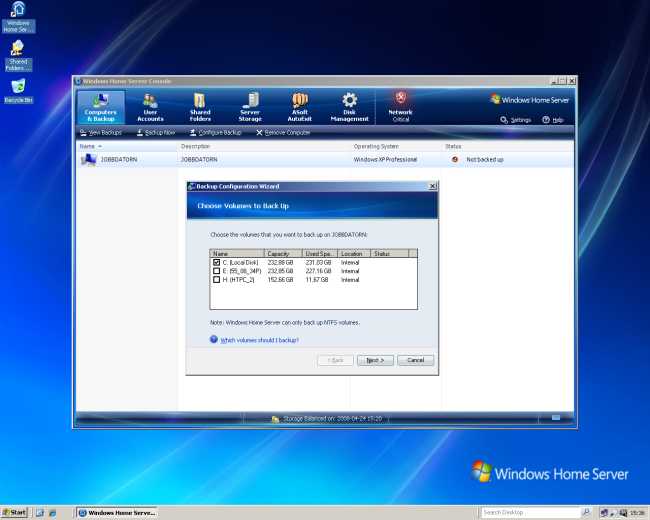
Task: Click the 'Windows XP Professional' cell
Action: (x=385, y=160)
